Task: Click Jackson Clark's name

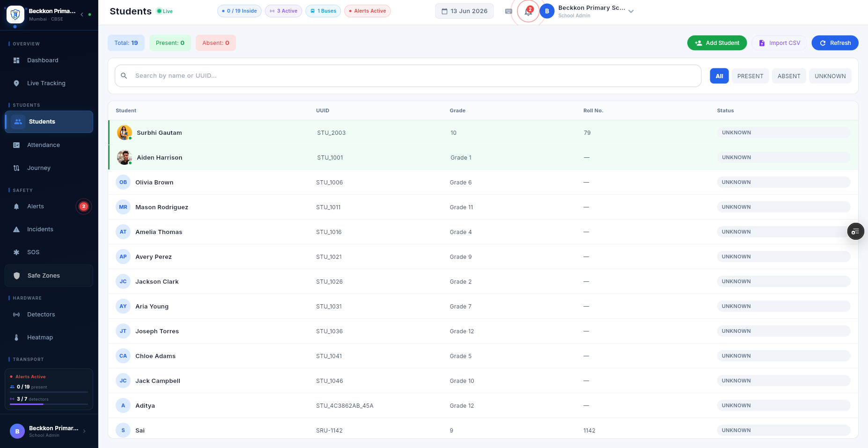Action: 157,281
